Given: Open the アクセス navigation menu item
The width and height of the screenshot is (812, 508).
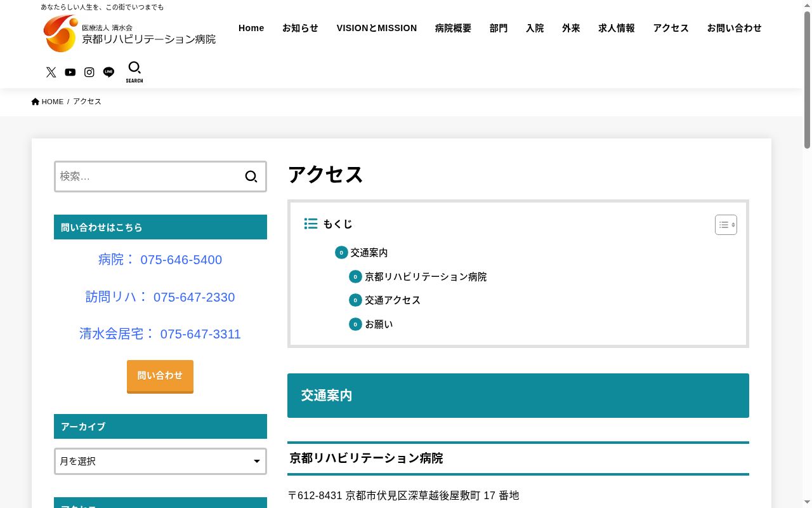Looking at the screenshot, I should [671, 28].
